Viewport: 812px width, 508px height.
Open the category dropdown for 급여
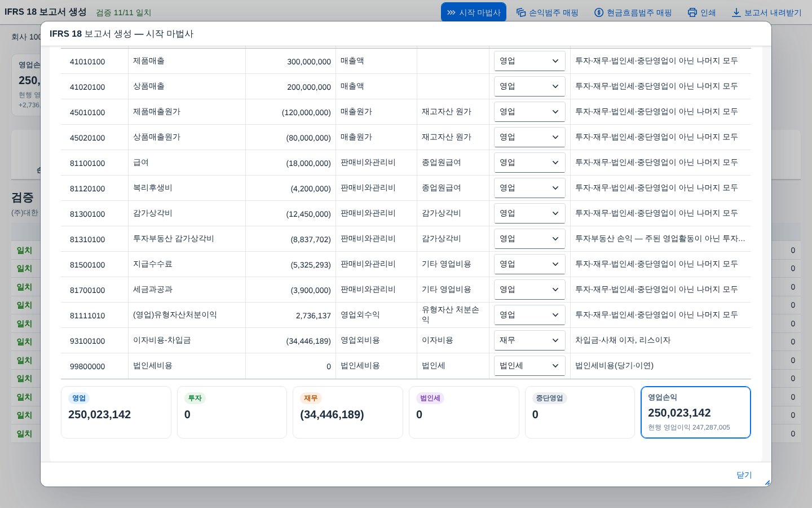click(529, 163)
